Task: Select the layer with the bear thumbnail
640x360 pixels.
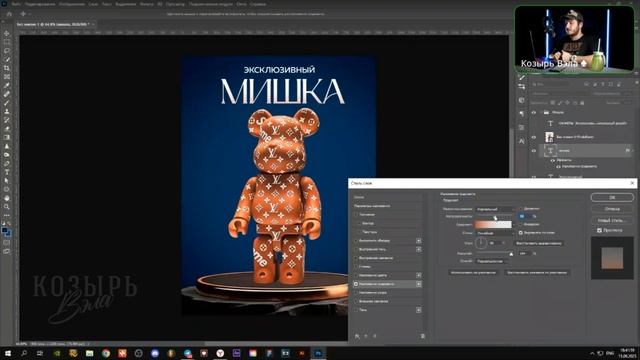Action: (x=587, y=137)
